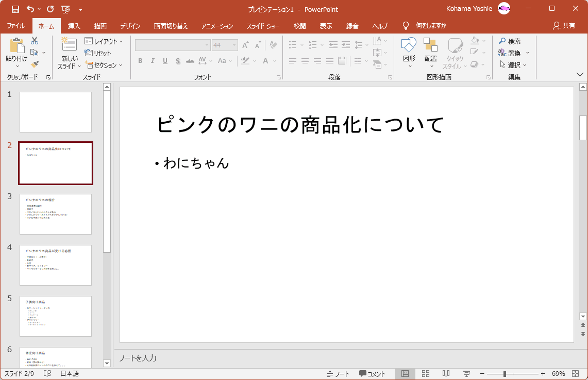Image resolution: width=588 pixels, height=380 pixels.
Task: Start slideshow from status bar icon
Action: (466, 374)
